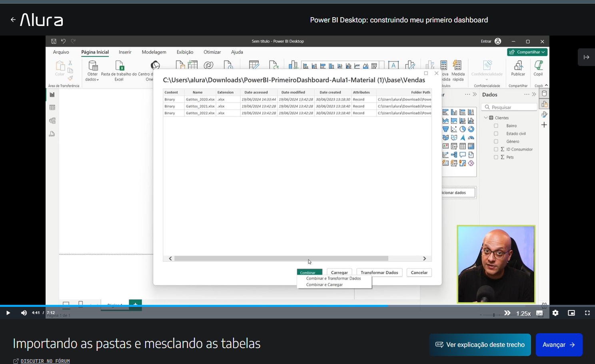Select the funnel chart visualization icon
This screenshot has width=595, height=364.
[445, 129]
